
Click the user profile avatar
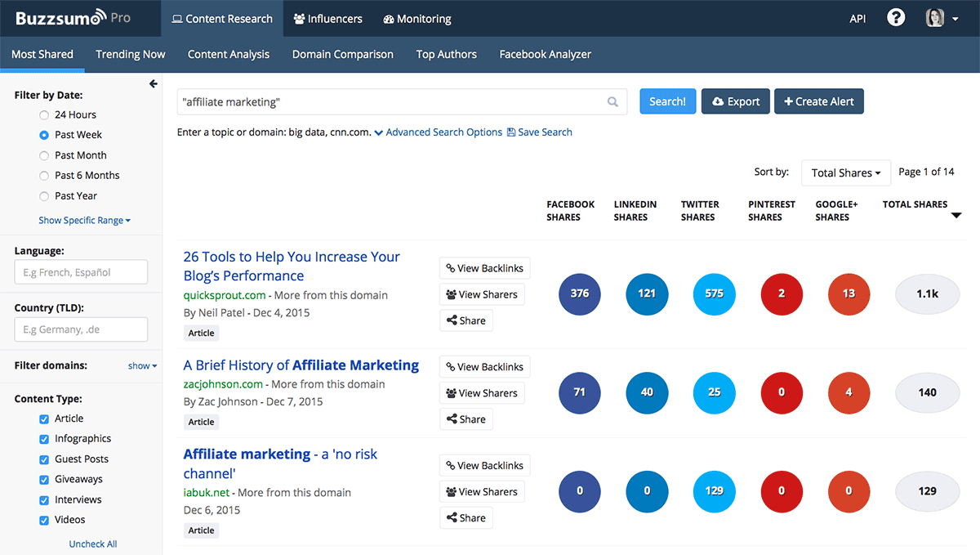pyautogui.click(x=935, y=18)
